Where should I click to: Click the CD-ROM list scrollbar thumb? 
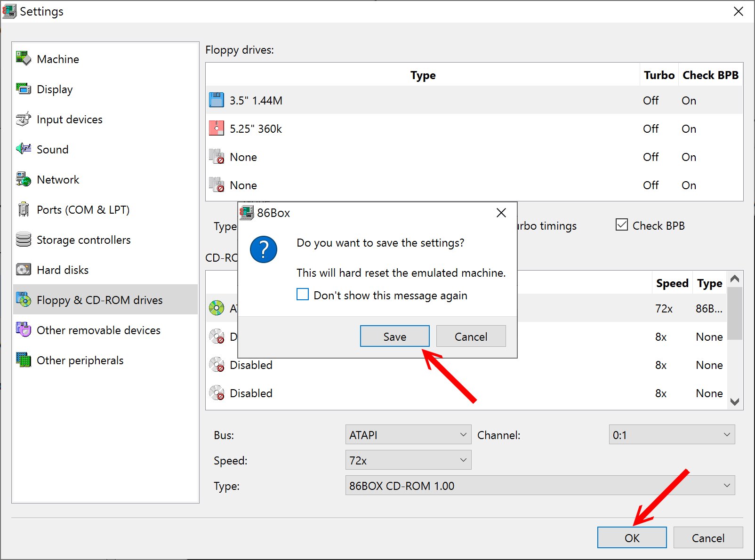(735, 313)
